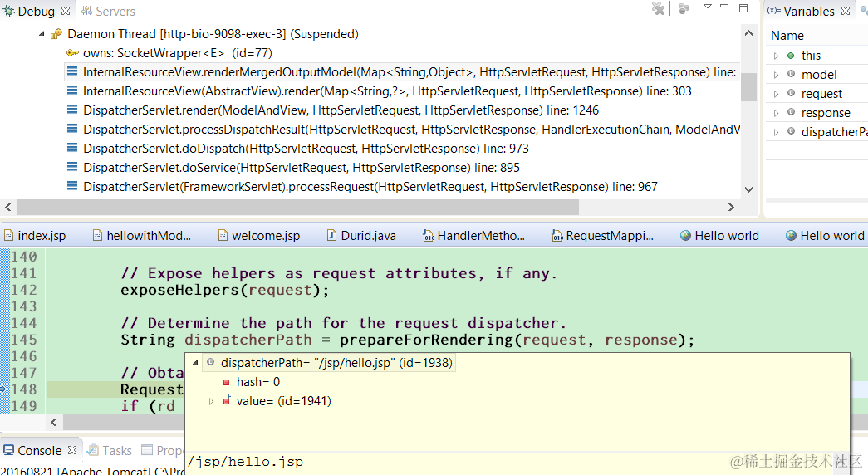Open the RequestMappi... class file tab
The width and height of the screenshot is (868, 475).
(x=603, y=236)
